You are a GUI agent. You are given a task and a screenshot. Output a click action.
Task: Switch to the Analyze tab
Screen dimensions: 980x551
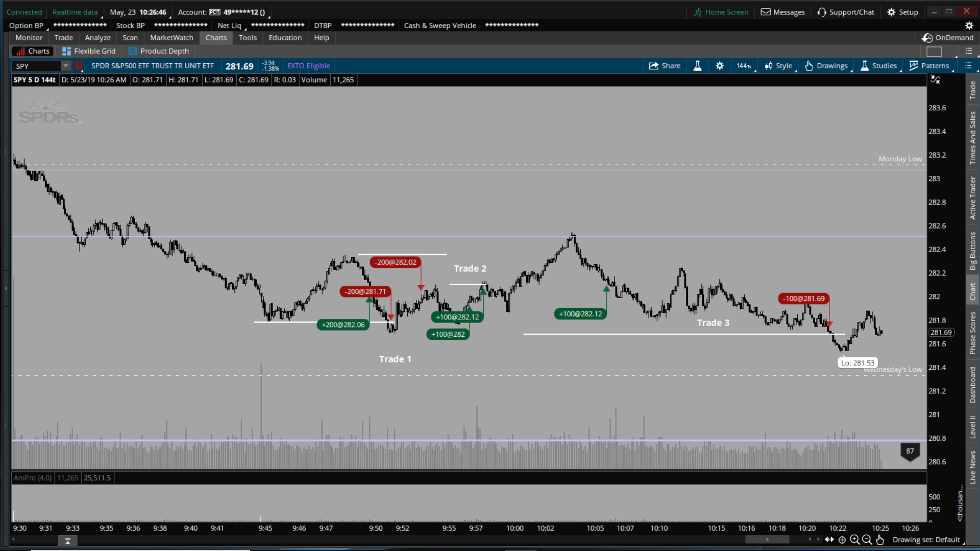click(x=97, y=38)
